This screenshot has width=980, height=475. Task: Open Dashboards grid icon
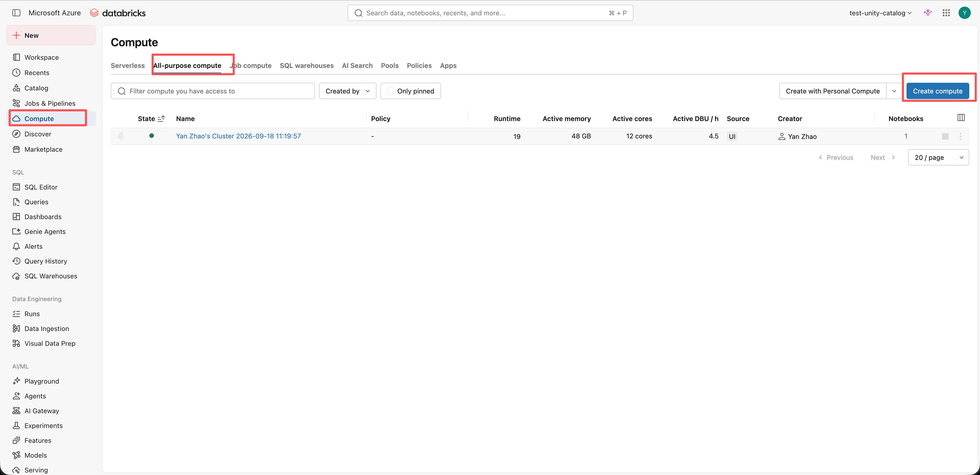16,217
